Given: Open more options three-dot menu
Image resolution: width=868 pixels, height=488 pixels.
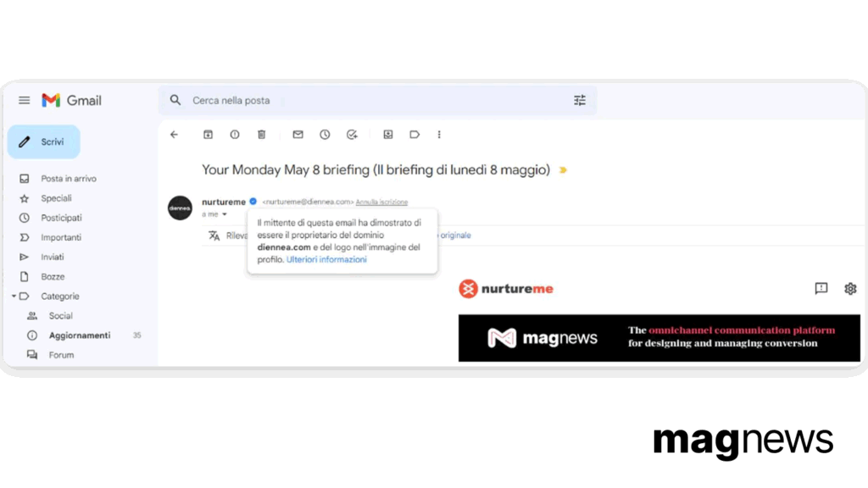Looking at the screenshot, I should click(x=439, y=135).
